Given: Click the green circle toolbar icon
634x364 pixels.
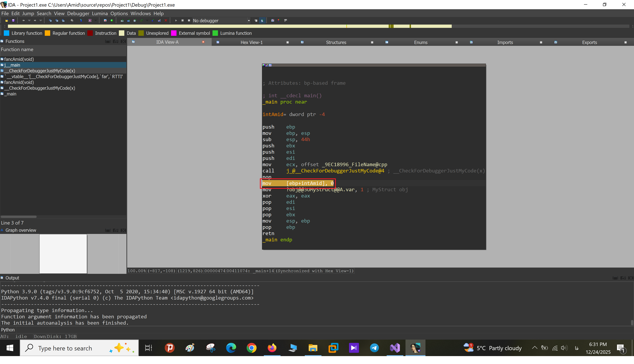Looking at the screenshot, I should tap(112, 20).
